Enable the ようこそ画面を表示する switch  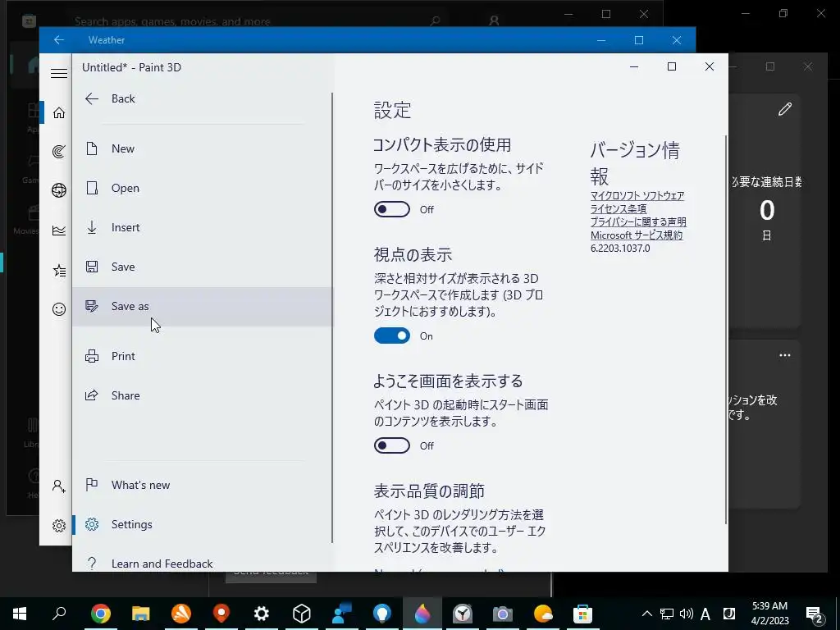tap(392, 445)
